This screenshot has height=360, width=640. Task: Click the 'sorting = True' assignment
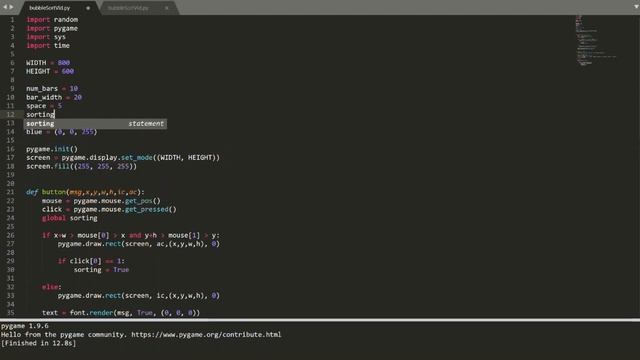click(x=101, y=270)
